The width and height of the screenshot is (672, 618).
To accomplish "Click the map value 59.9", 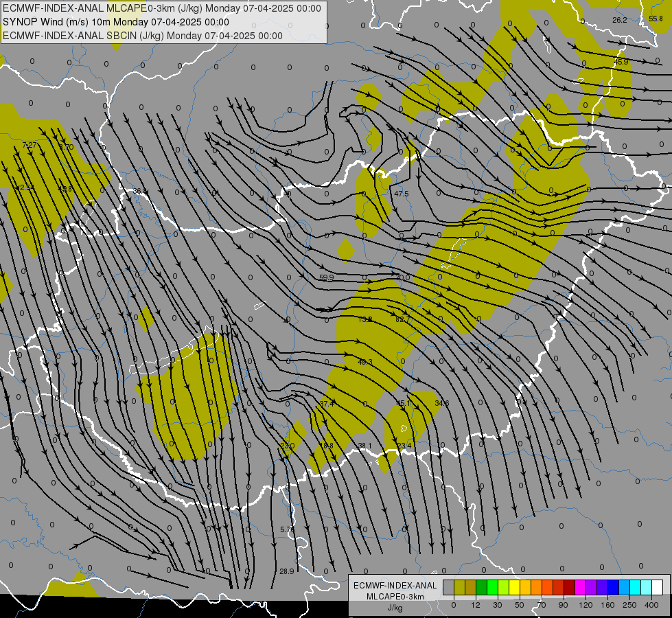I will click(327, 278).
